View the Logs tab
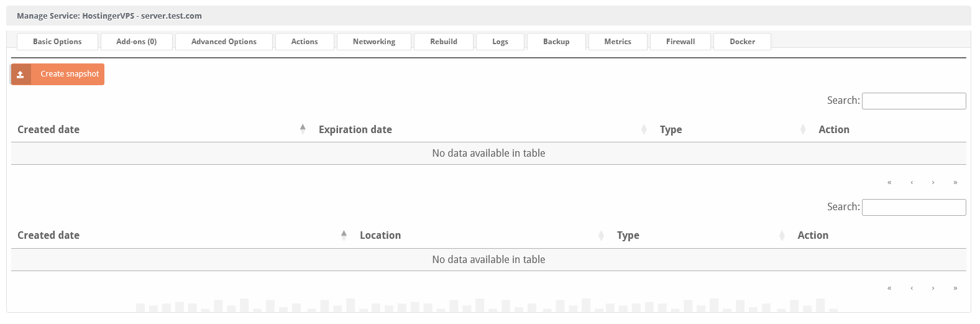This screenshot has height=324, width=980. [x=500, y=42]
